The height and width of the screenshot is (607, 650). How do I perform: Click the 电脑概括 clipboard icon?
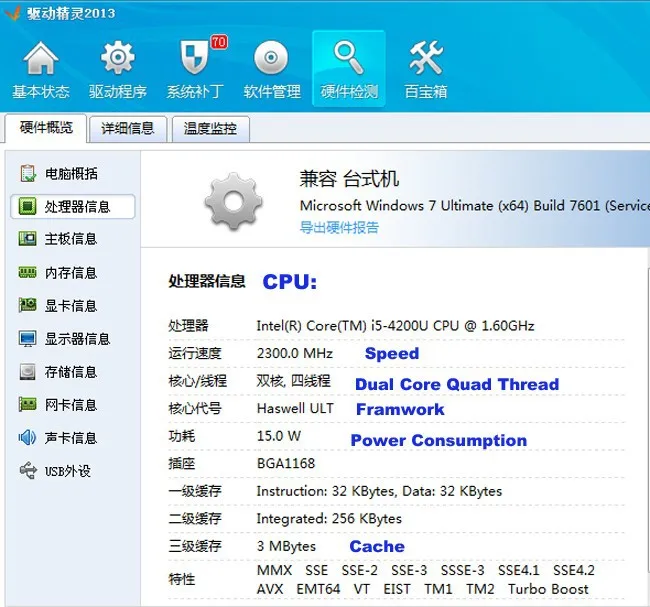[x=28, y=173]
